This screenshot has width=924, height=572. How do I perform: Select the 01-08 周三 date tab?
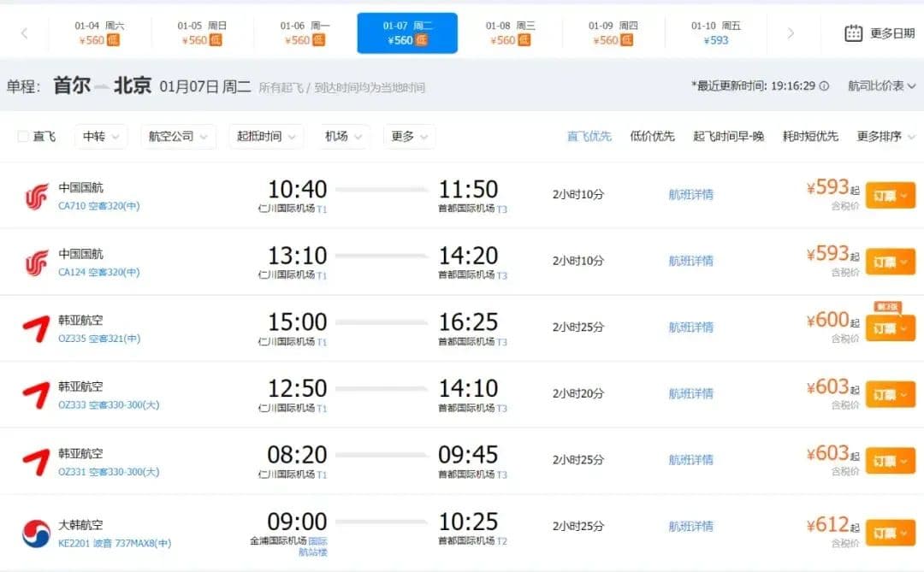(x=510, y=33)
